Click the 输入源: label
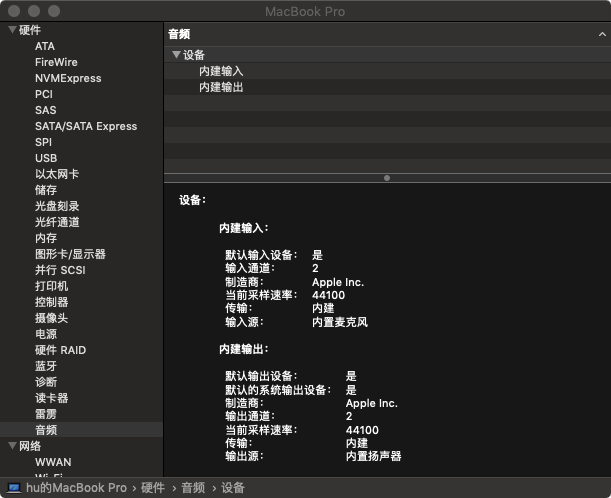This screenshot has height=498, width=611. pos(244,322)
